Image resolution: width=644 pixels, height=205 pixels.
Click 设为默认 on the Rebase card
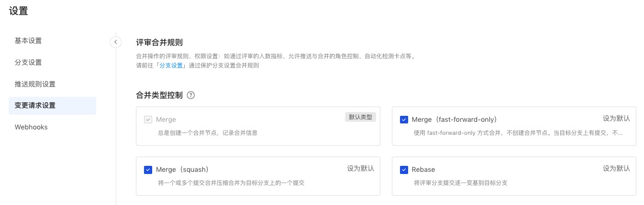616,169
